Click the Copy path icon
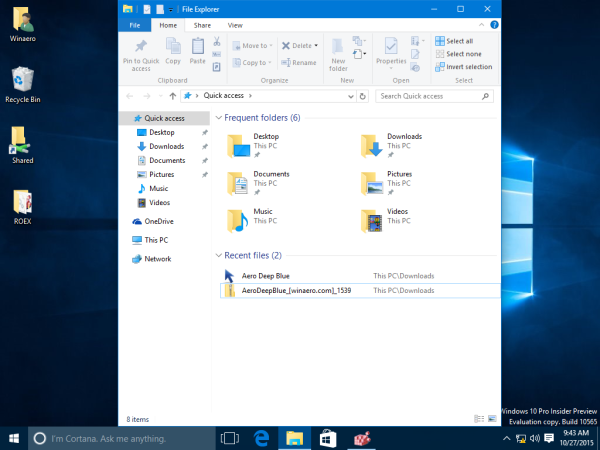 pyautogui.click(x=217, y=54)
